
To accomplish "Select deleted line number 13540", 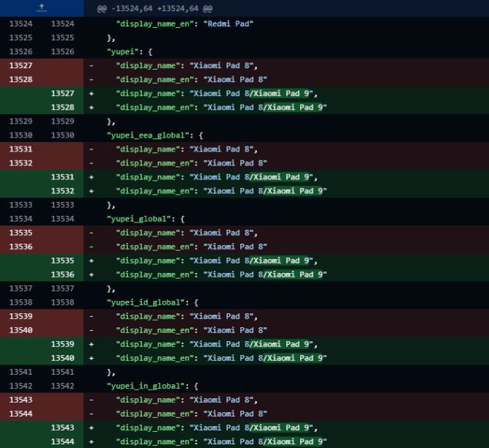I will pyautogui.click(x=21, y=330).
